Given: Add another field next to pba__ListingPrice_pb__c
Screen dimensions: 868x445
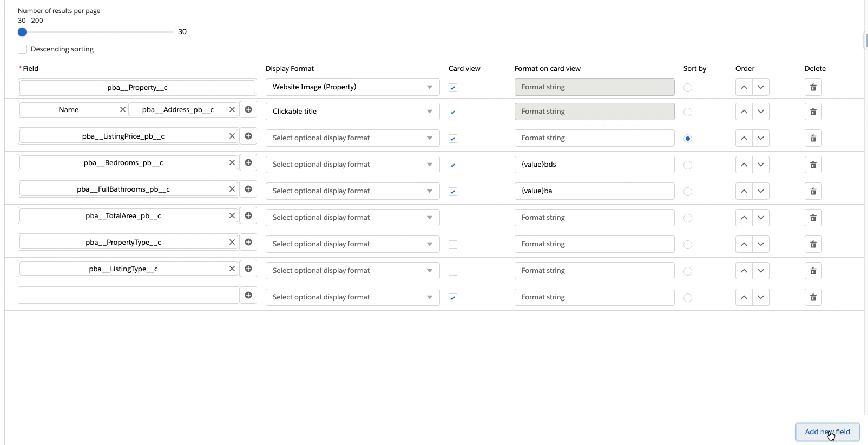Looking at the screenshot, I should click(248, 136).
